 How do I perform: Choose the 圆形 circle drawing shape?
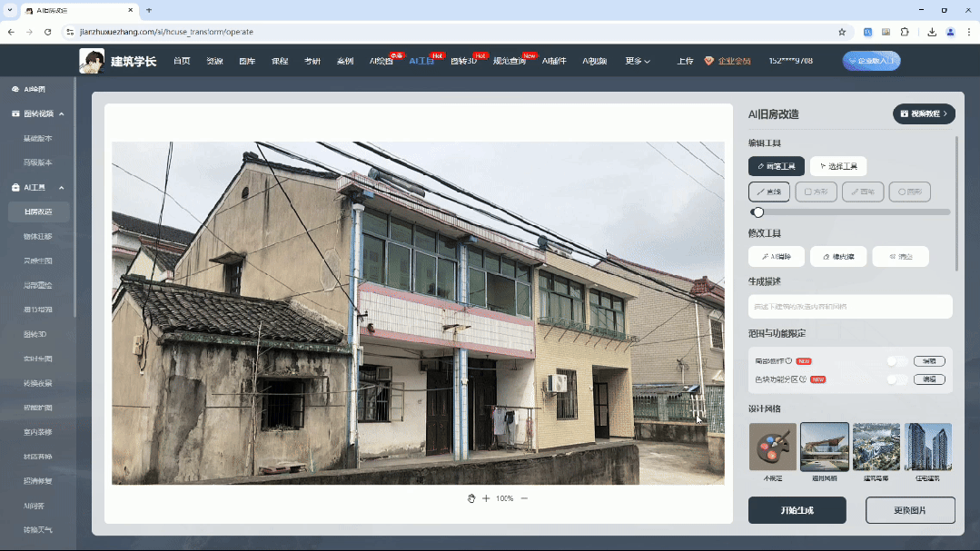[909, 192]
